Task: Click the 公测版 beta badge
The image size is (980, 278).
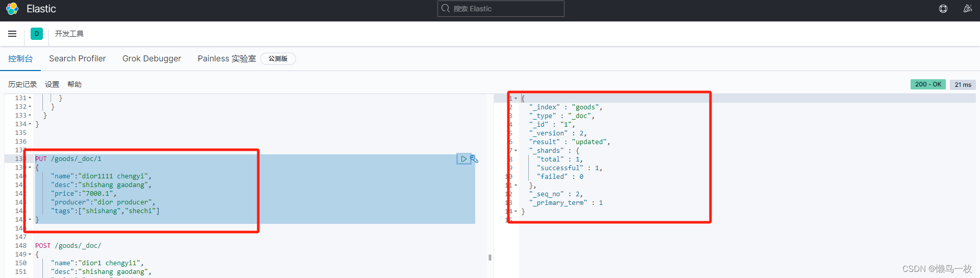Action: 278,59
